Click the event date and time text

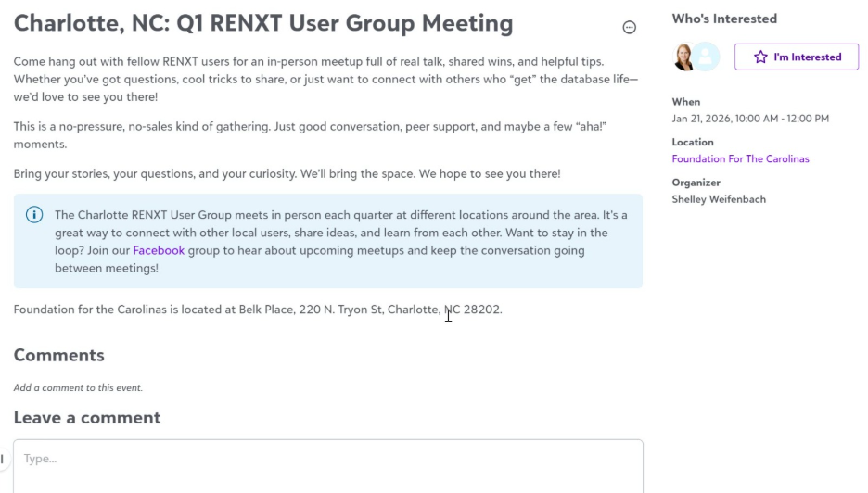[750, 119]
